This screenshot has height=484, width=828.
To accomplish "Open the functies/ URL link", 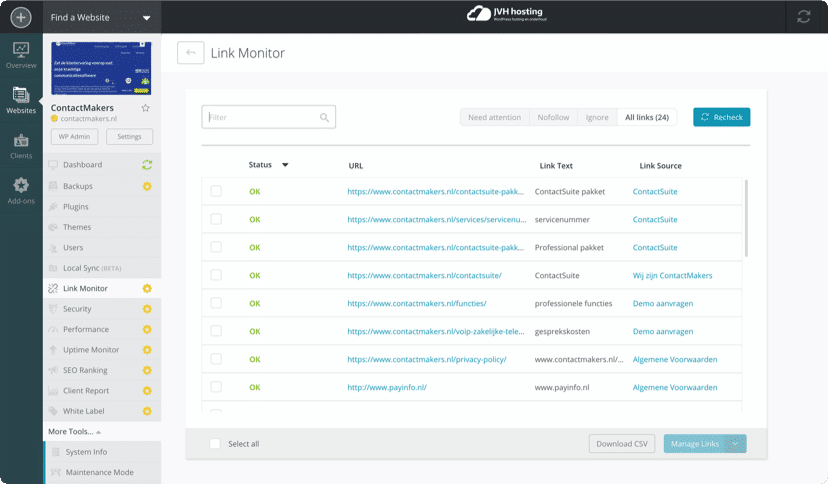I will pos(417,303).
